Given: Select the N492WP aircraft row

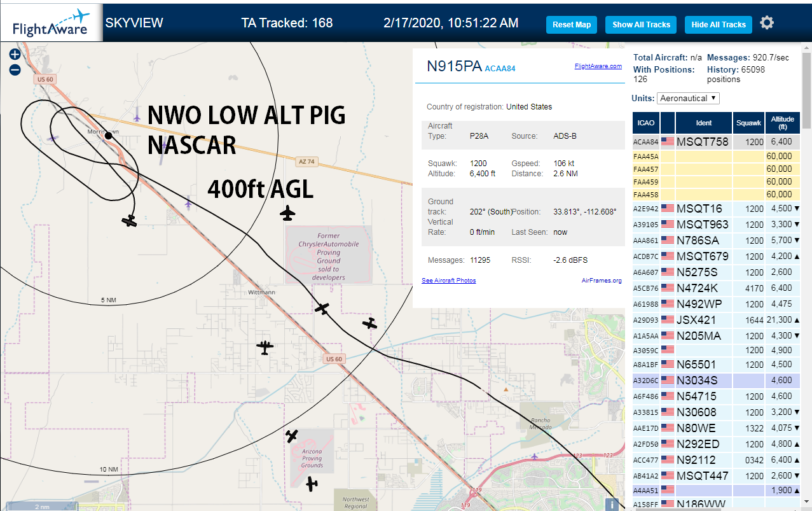Looking at the screenshot, I should (717, 304).
